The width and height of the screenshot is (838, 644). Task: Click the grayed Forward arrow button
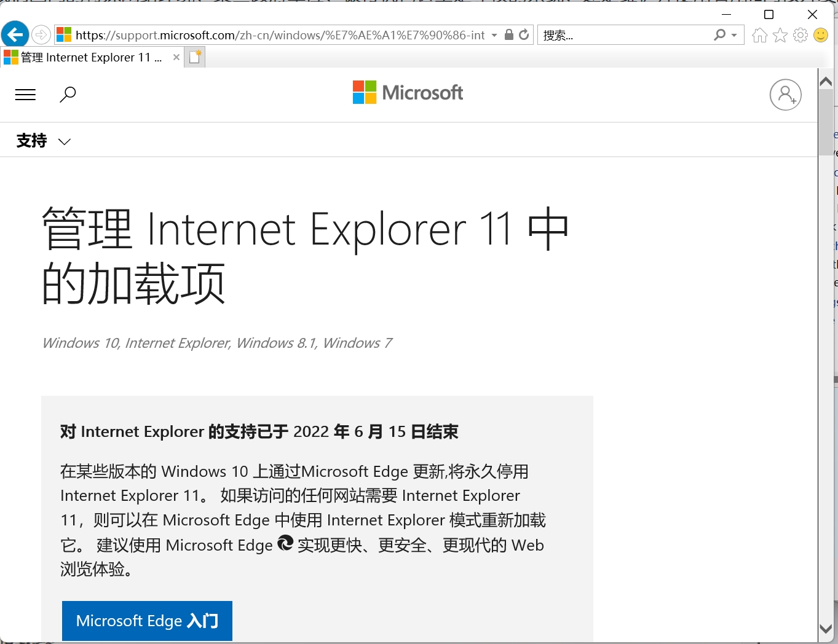41,34
